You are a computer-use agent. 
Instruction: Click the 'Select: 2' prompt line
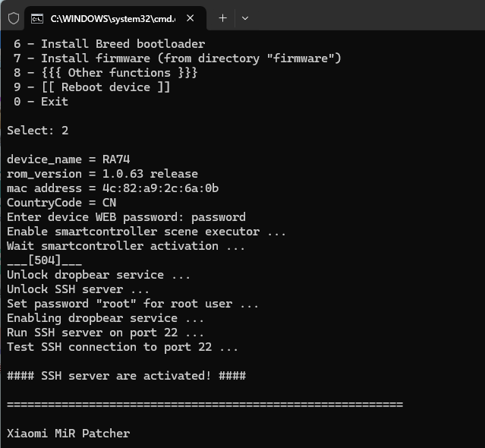[38, 131]
